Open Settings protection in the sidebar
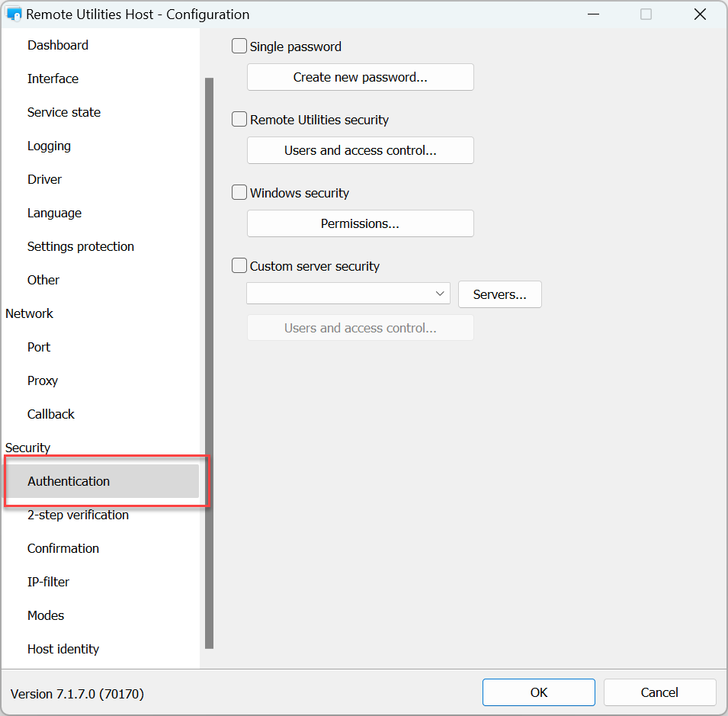Screen dimensions: 728x716 pyautogui.click(x=81, y=246)
